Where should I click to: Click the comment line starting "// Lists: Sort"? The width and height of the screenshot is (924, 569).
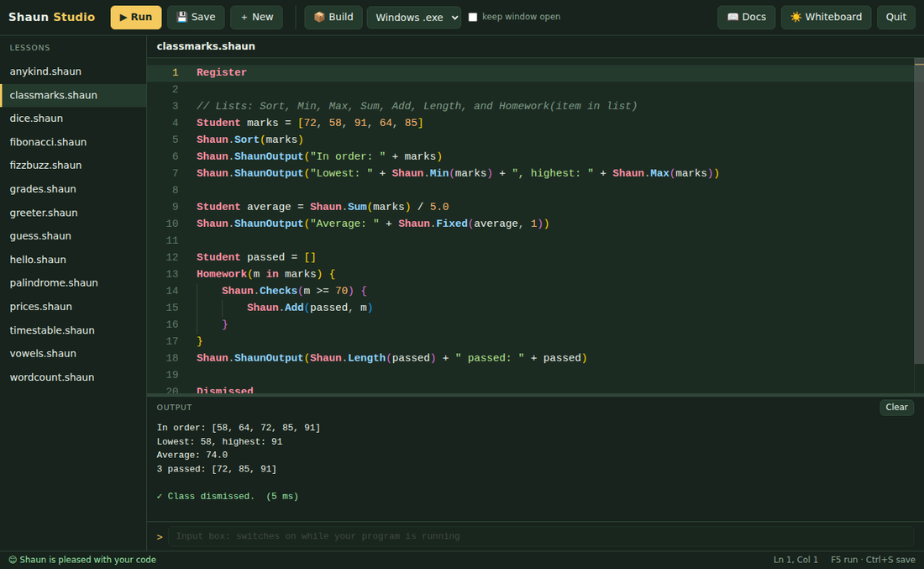[x=417, y=106]
